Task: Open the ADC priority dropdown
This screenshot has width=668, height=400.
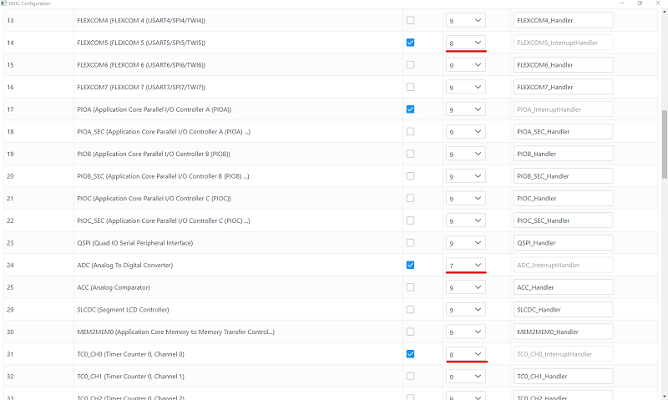Action: (466, 265)
